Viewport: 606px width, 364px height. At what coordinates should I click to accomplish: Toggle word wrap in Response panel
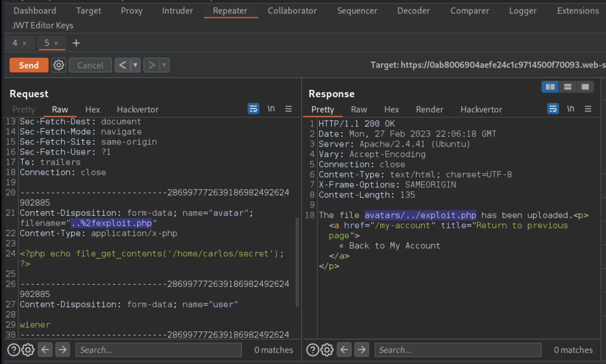pyautogui.click(x=553, y=109)
